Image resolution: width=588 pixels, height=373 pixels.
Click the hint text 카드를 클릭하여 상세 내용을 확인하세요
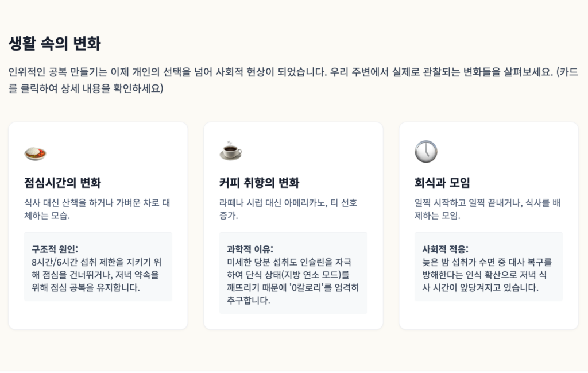tap(86, 89)
